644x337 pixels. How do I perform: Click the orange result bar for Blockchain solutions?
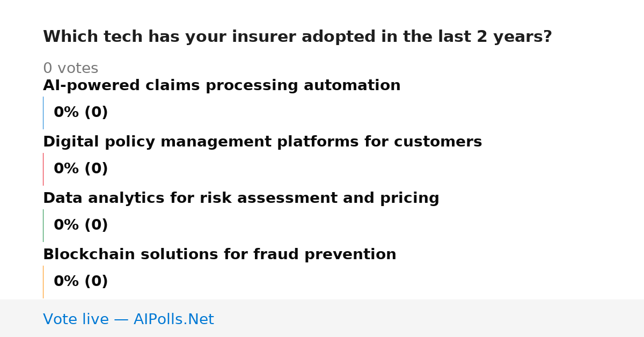click(43, 282)
